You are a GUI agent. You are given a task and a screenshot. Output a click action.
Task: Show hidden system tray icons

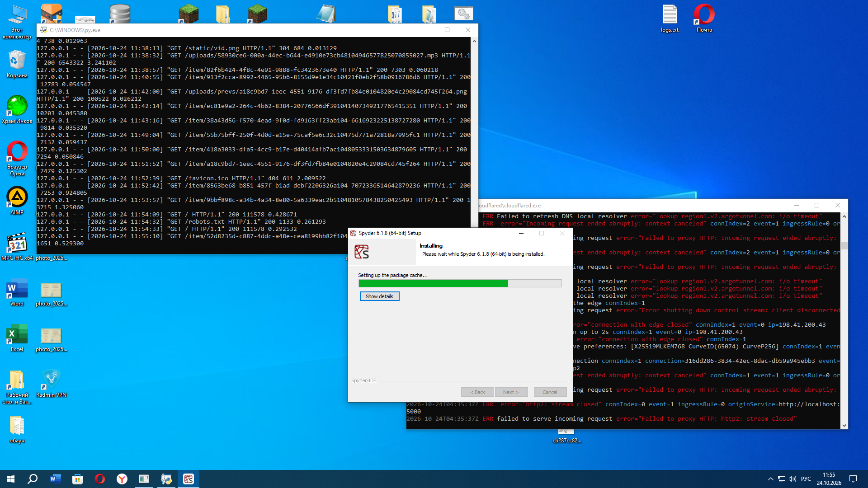(x=770, y=479)
